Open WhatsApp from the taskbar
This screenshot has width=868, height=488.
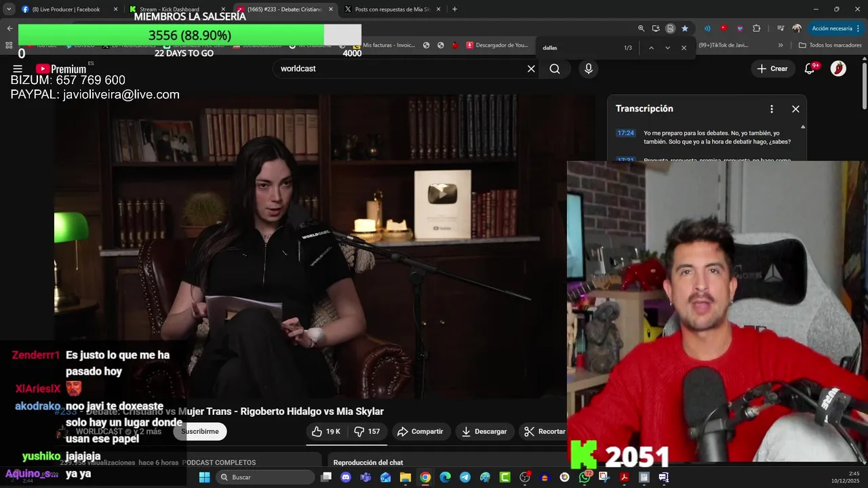tap(585, 477)
